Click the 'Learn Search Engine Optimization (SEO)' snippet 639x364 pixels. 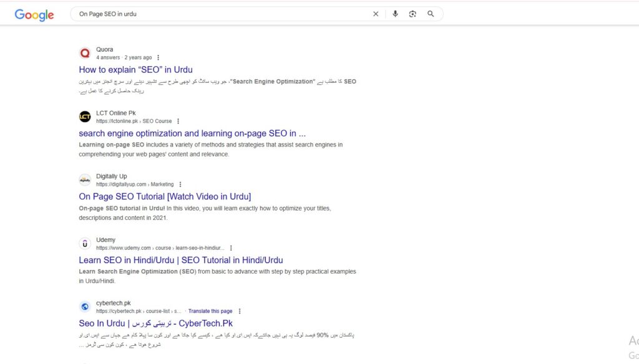pyautogui.click(x=217, y=276)
